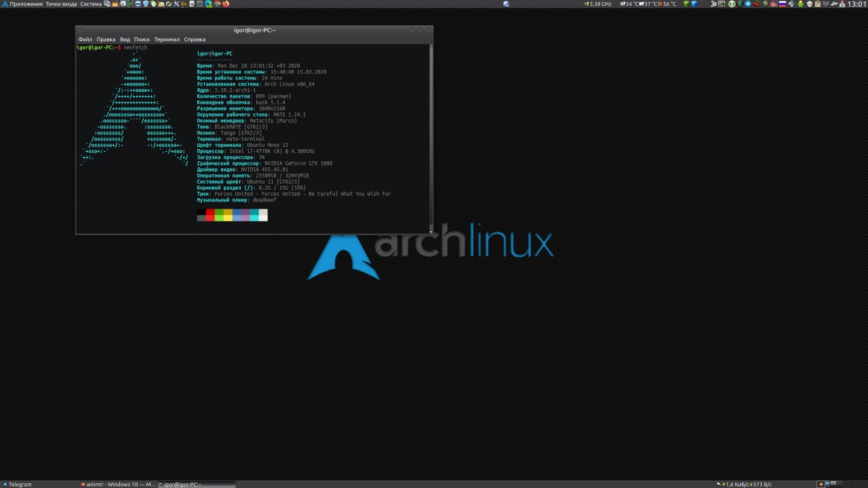Click the CPU frequency 3,38 GHz applet
This screenshot has height=488, width=868.
(597, 4)
